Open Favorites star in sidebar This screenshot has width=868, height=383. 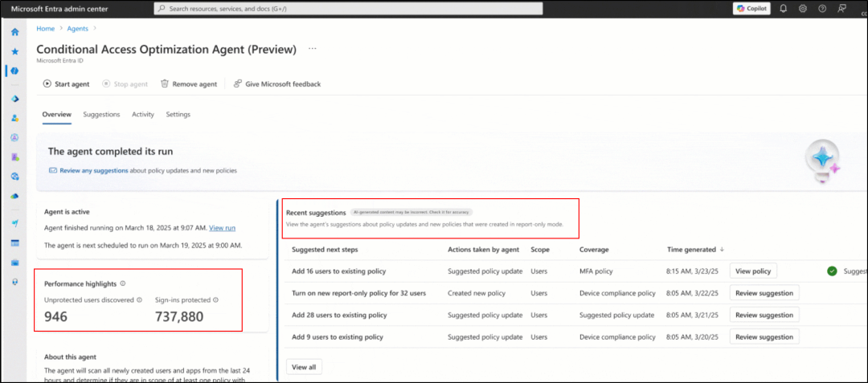point(15,51)
